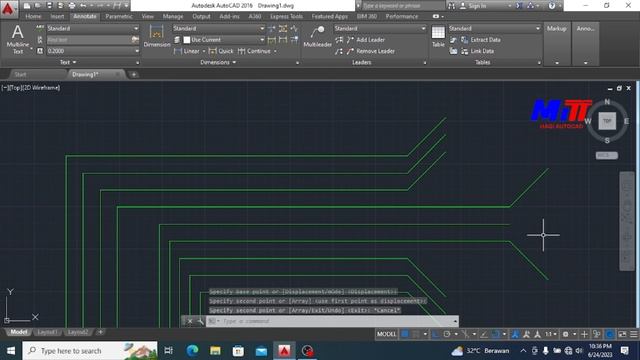Switch to the Output ribbon tab
The image size is (640, 360).
pos(201,16)
